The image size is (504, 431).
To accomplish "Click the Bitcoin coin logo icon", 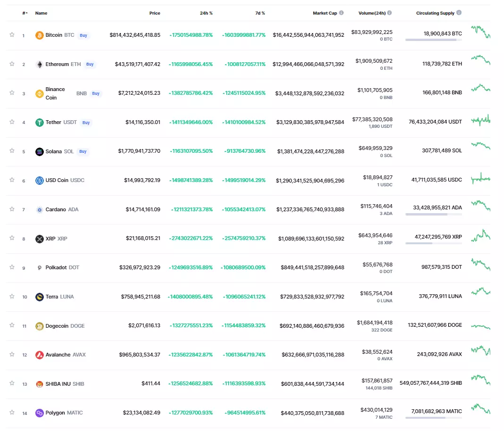I will click(x=39, y=35).
